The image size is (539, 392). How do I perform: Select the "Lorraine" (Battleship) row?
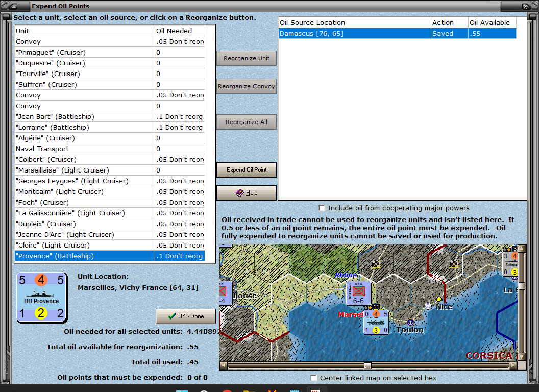[x=110, y=127]
